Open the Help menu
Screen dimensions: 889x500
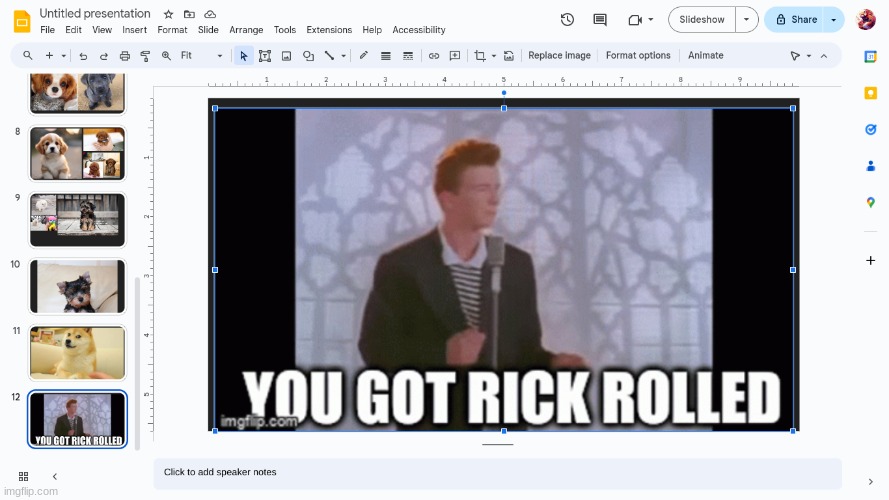[x=372, y=30]
